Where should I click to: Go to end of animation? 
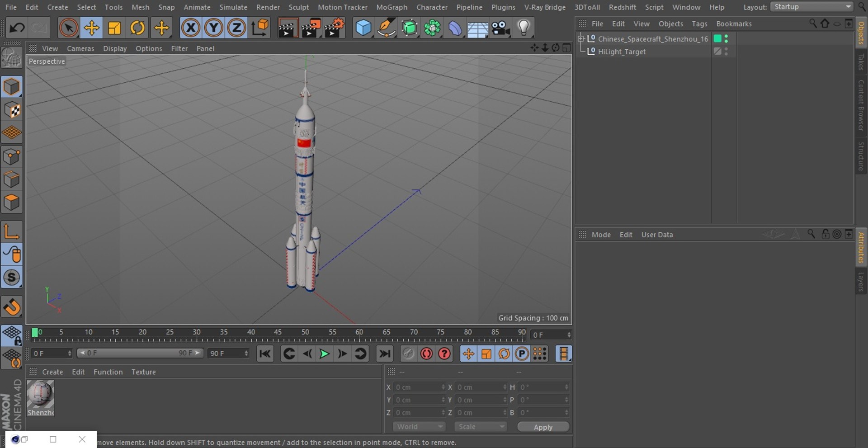tap(385, 354)
